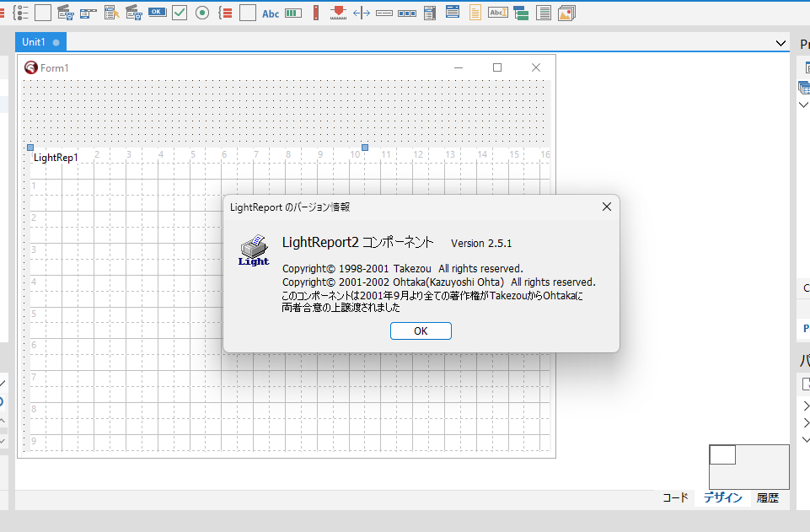Image resolution: width=810 pixels, height=532 pixels.
Task: Click the modified dot on the Unit1 tab
Action: 56,42
